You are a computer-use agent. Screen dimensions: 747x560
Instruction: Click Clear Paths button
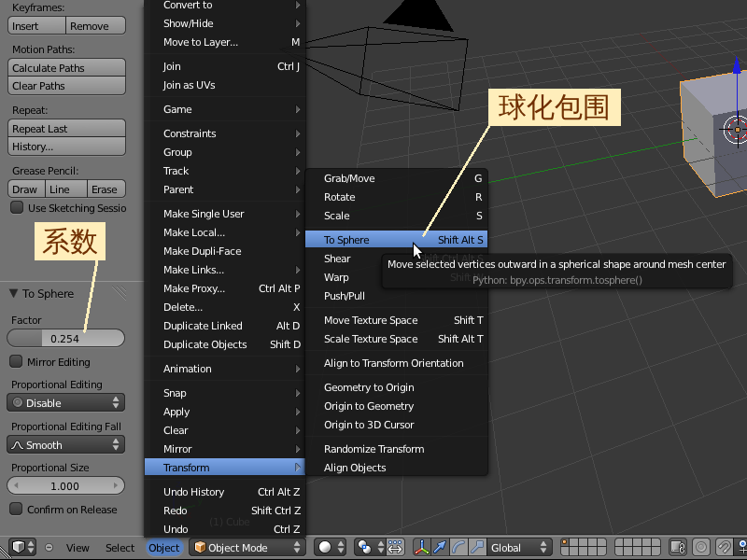tap(66, 86)
